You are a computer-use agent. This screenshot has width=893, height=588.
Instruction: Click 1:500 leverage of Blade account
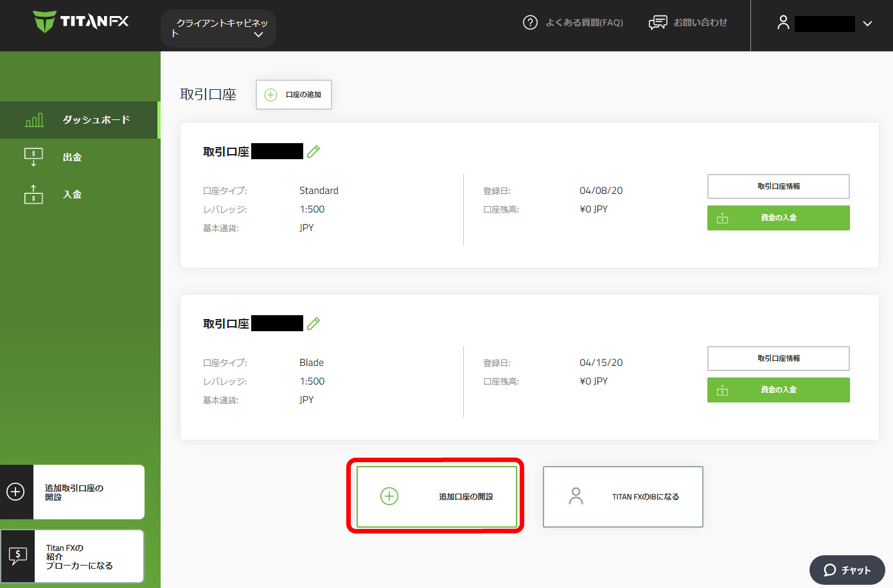312,381
